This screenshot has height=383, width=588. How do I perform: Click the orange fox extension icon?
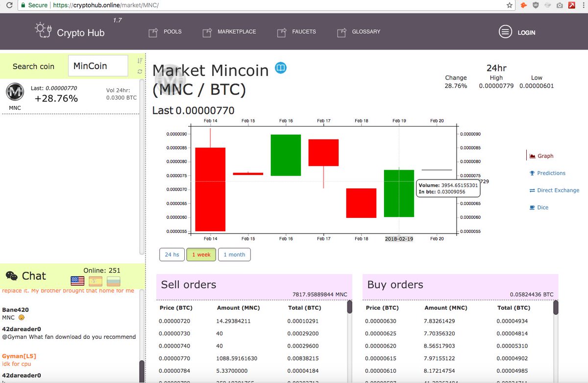click(x=523, y=5)
